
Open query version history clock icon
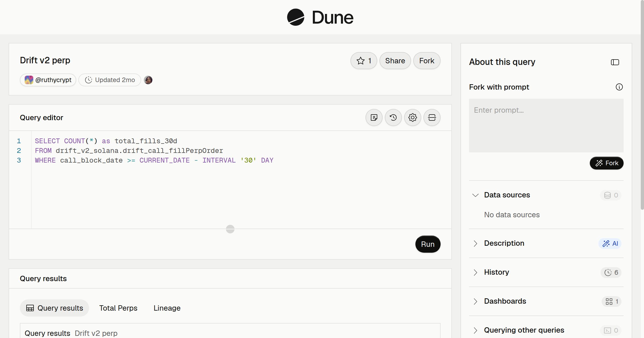click(x=393, y=117)
